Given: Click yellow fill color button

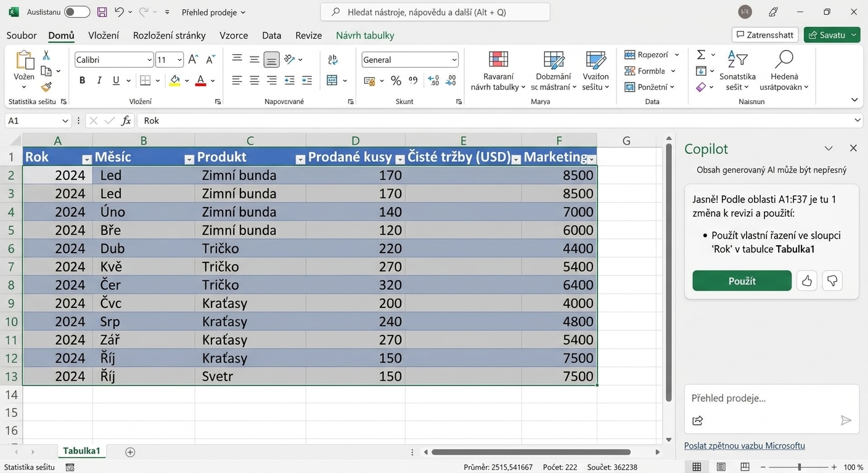Looking at the screenshot, I should (175, 80).
